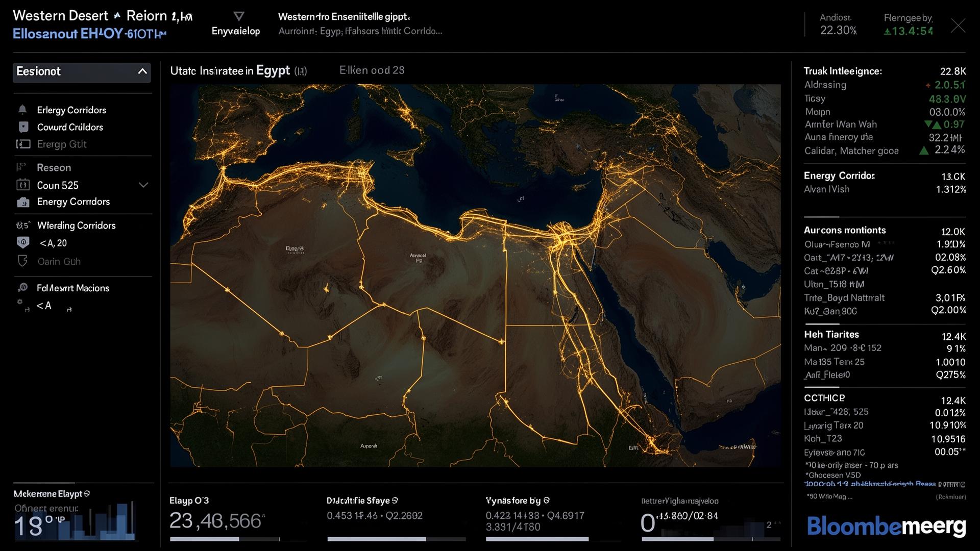This screenshot has height=551, width=980.
Task: Click the Elken ood 28 map tab
Action: pyautogui.click(x=372, y=70)
